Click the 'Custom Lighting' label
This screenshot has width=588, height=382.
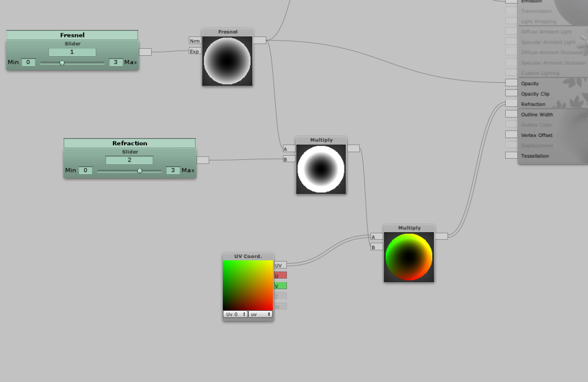pos(540,73)
